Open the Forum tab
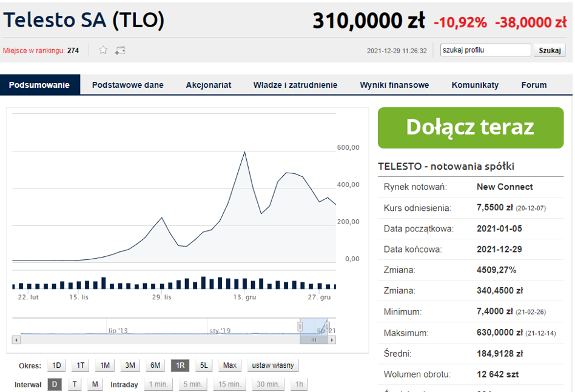The image size is (575, 392). pos(534,85)
